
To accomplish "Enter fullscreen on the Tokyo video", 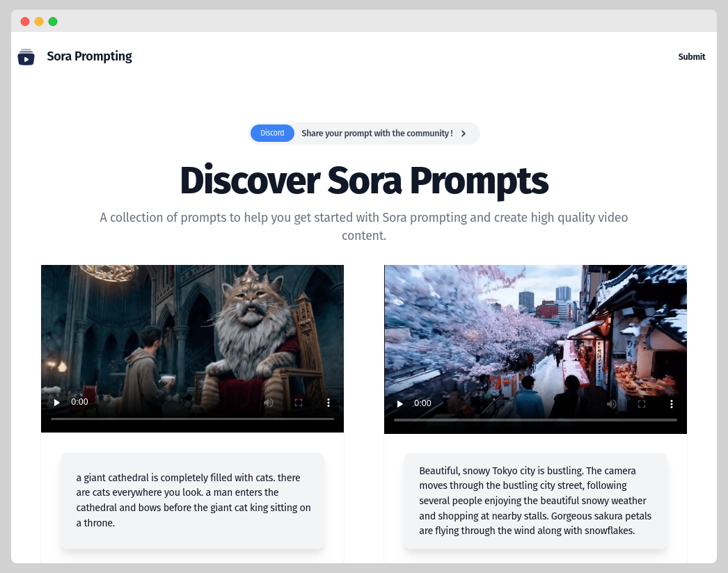I will (642, 403).
